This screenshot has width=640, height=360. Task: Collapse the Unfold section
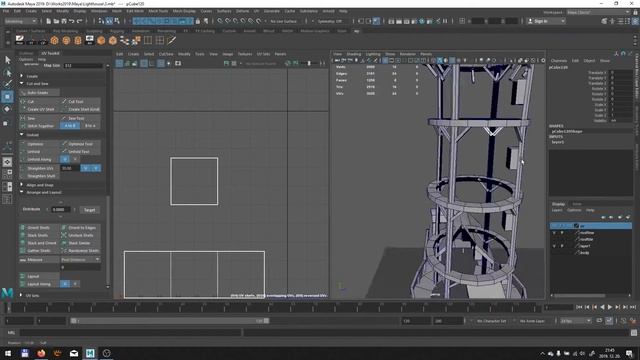click(22, 134)
